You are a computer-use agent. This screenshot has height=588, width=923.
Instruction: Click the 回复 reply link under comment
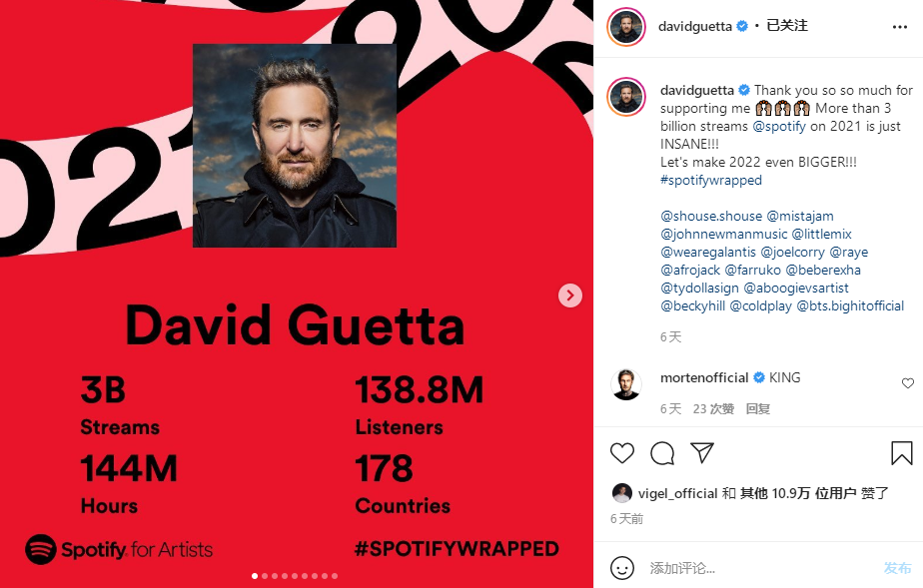click(757, 408)
